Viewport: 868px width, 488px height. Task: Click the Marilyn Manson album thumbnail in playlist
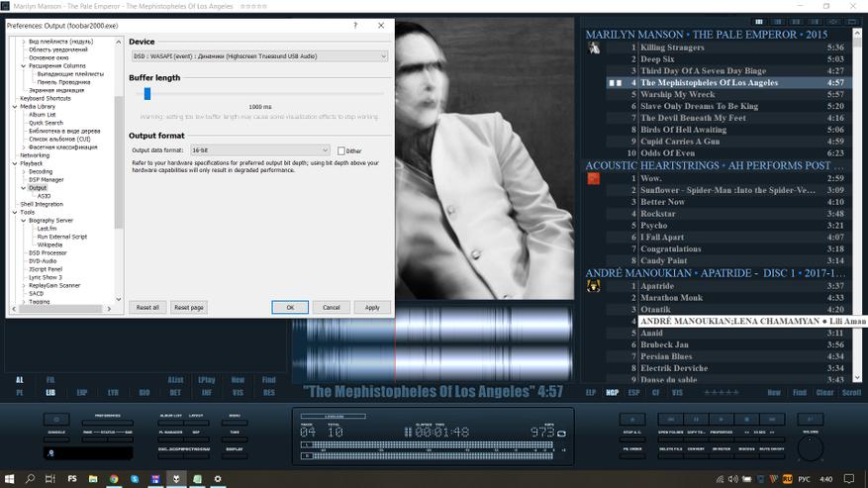pos(594,49)
